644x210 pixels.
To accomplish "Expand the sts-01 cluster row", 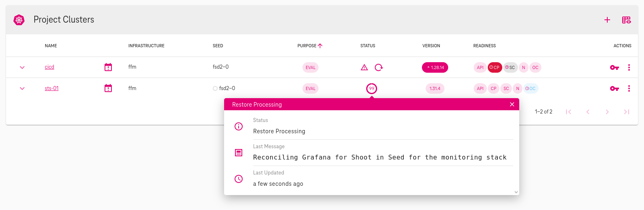I will click(22, 88).
